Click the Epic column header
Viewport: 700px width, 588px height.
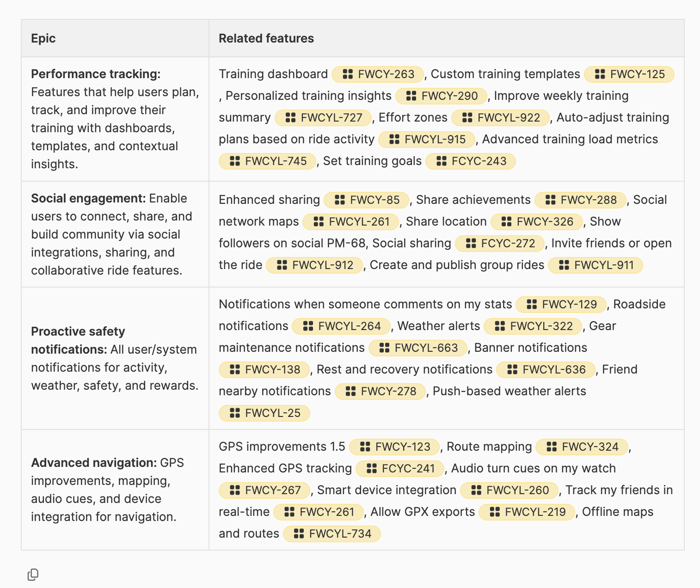click(x=43, y=38)
